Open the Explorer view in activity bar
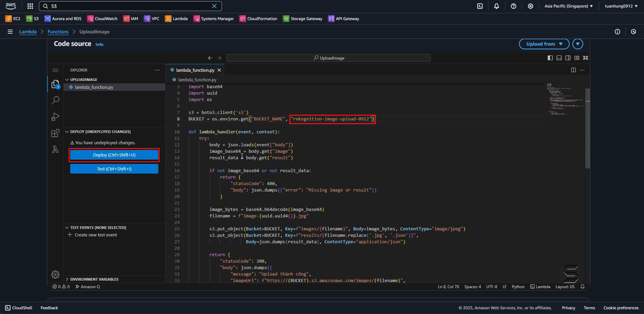This screenshot has height=314, width=644. [55, 84]
